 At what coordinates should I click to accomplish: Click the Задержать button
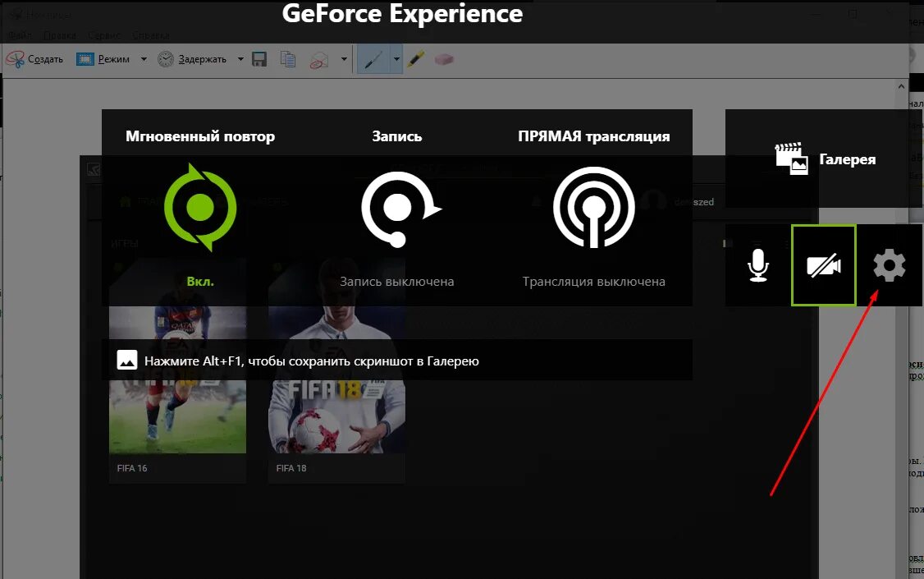pyautogui.click(x=192, y=59)
